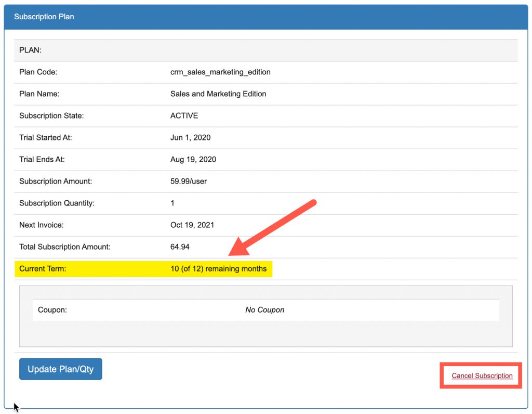This screenshot has width=532, height=414.
Task: Click the Subscription Amount value 59.99/user
Action: pyautogui.click(x=192, y=181)
